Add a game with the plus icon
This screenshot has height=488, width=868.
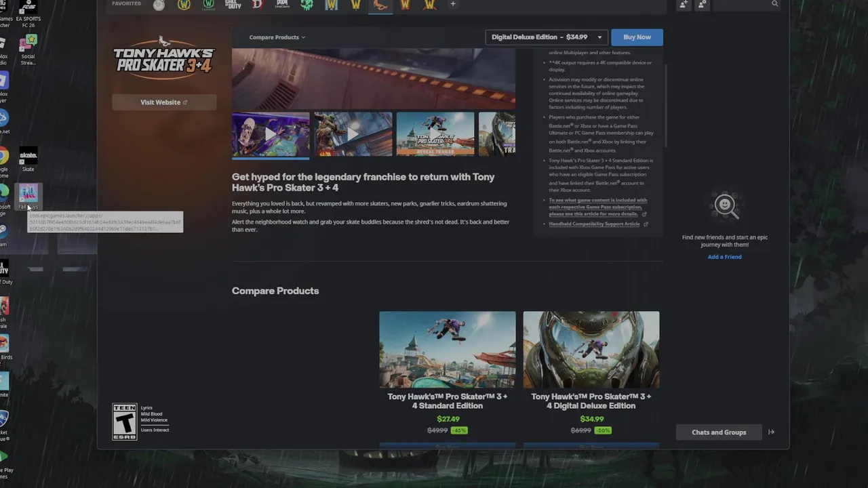[x=453, y=4]
